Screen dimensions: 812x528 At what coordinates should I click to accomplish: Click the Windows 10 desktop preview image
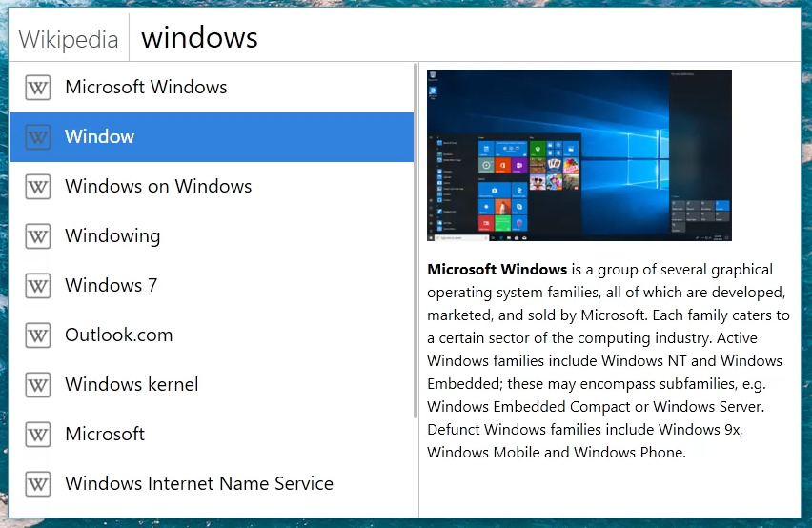pos(579,155)
